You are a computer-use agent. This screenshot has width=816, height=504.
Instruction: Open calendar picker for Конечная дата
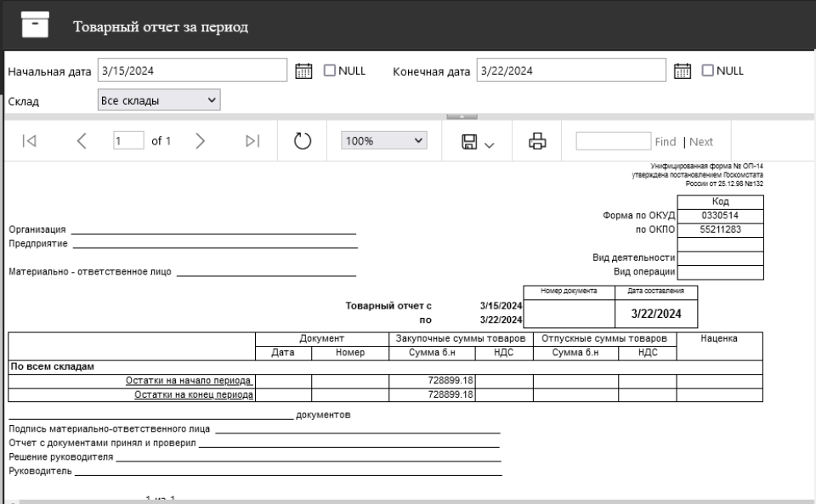point(681,71)
